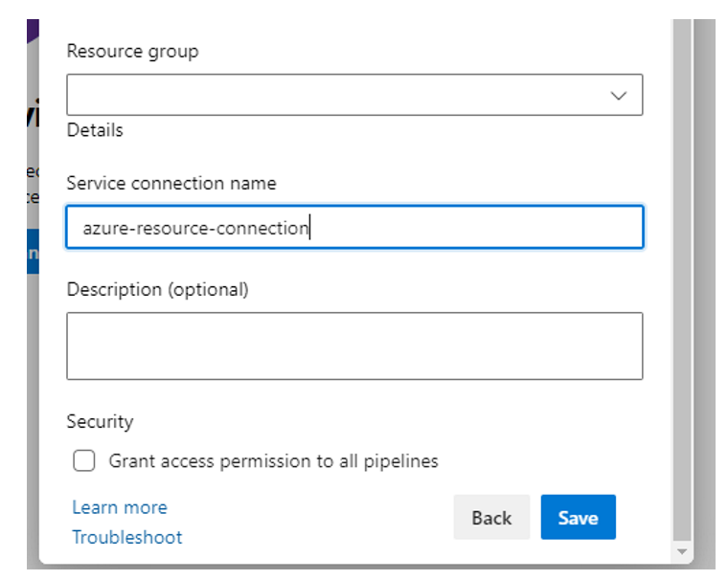
Task: Click the azure-resource-connection text in the field
Action: point(195,229)
